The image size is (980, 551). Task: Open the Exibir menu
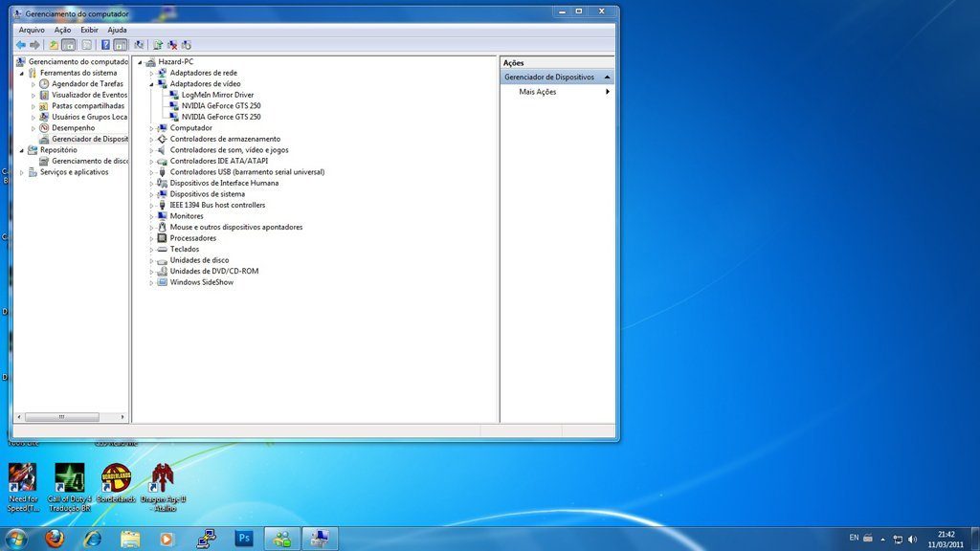pyautogui.click(x=89, y=30)
